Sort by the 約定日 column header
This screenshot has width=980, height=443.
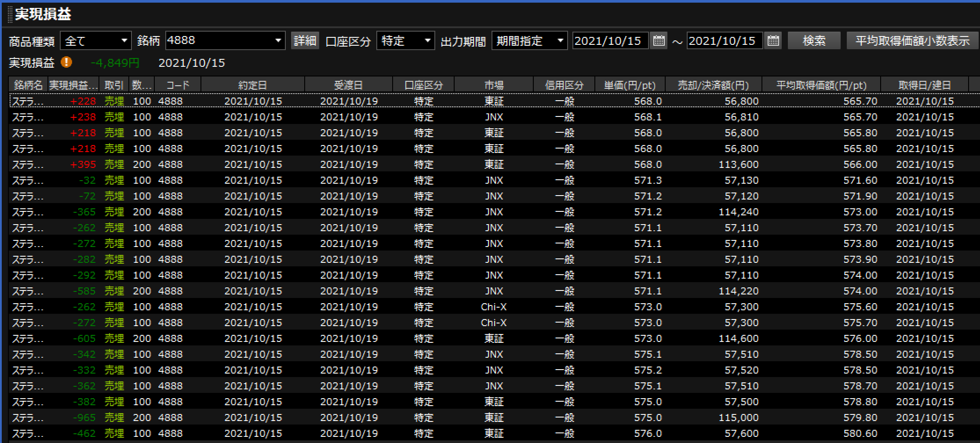(x=252, y=85)
